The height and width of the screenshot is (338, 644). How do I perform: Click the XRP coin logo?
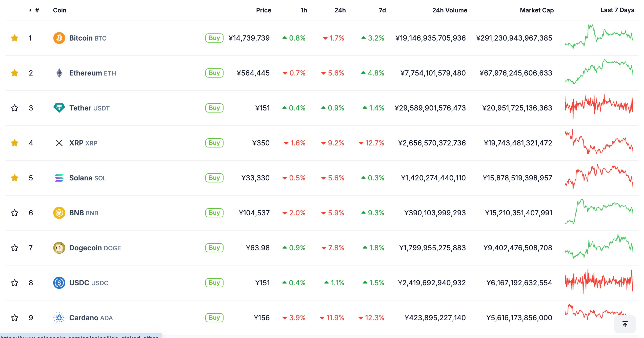59,143
